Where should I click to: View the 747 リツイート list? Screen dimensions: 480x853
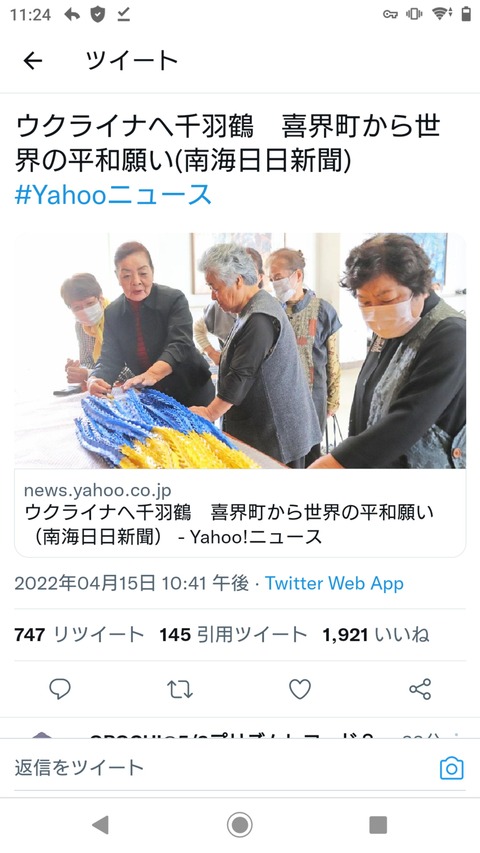pyautogui.click(x=79, y=634)
